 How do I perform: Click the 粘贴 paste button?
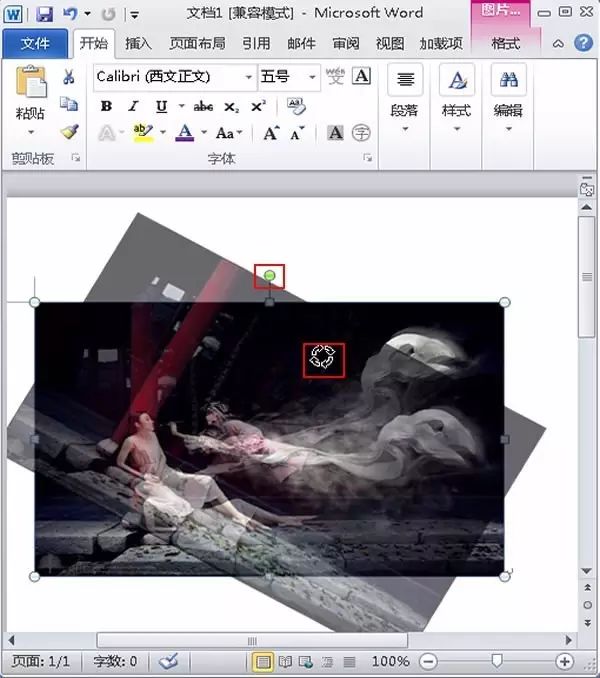[30, 100]
